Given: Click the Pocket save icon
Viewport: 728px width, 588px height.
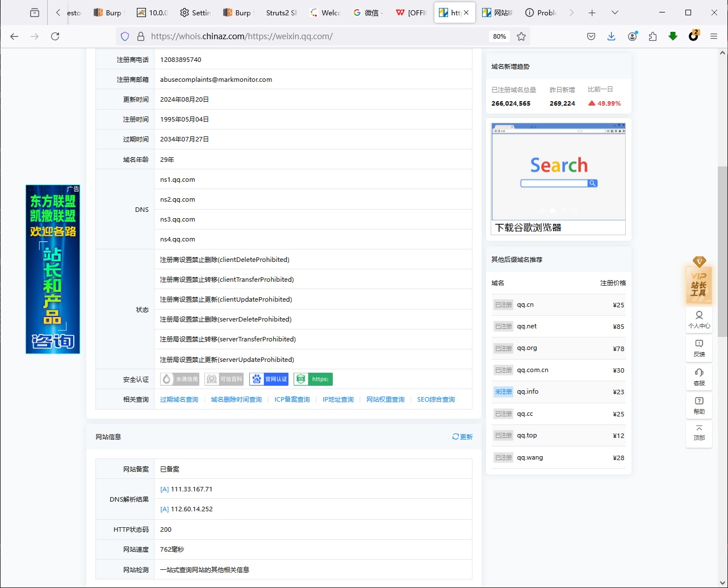Looking at the screenshot, I should point(591,36).
